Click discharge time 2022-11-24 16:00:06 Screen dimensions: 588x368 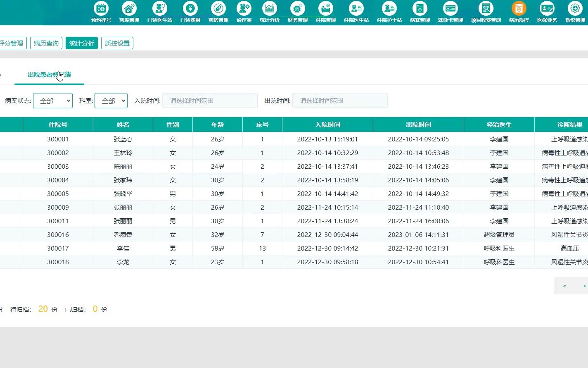tap(418, 221)
